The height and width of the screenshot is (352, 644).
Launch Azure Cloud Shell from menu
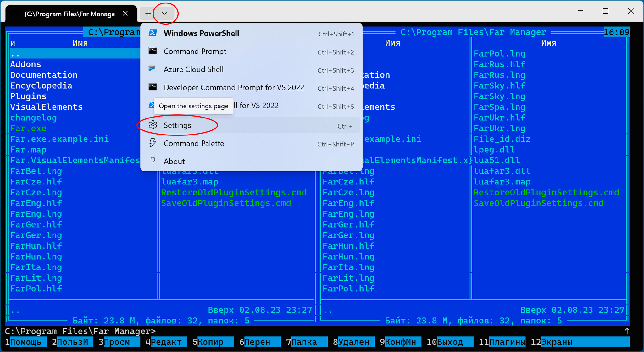(251, 69)
